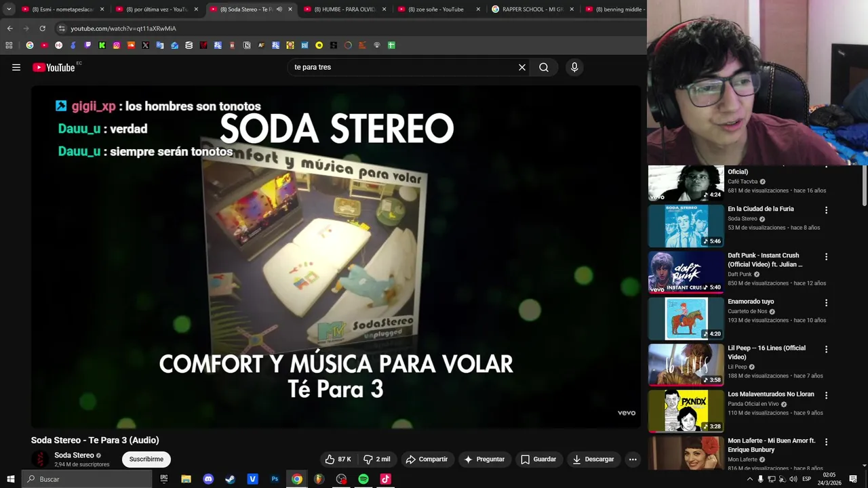Open the SoundCloud bookmark icon
Image resolution: width=868 pixels, height=488 pixels.
click(x=131, y=45)
